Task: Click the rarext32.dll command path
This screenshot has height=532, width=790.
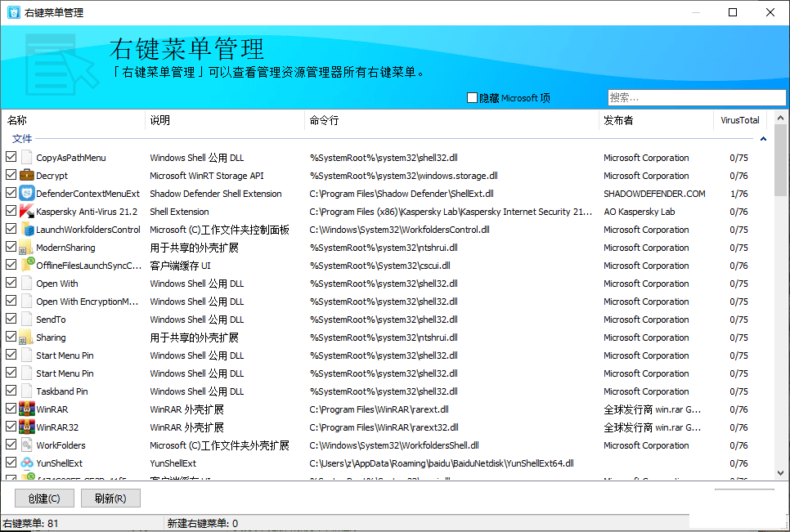Action: [384, 427]
